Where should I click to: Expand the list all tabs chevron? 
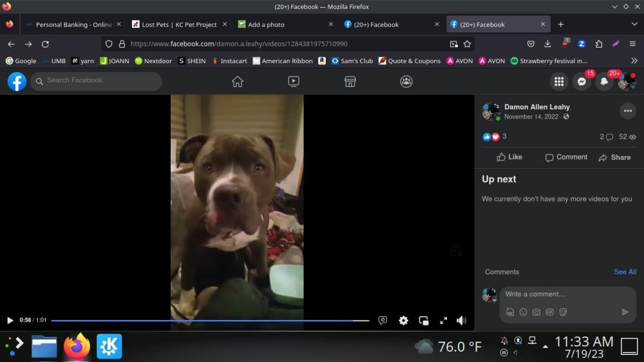point(634,24)
